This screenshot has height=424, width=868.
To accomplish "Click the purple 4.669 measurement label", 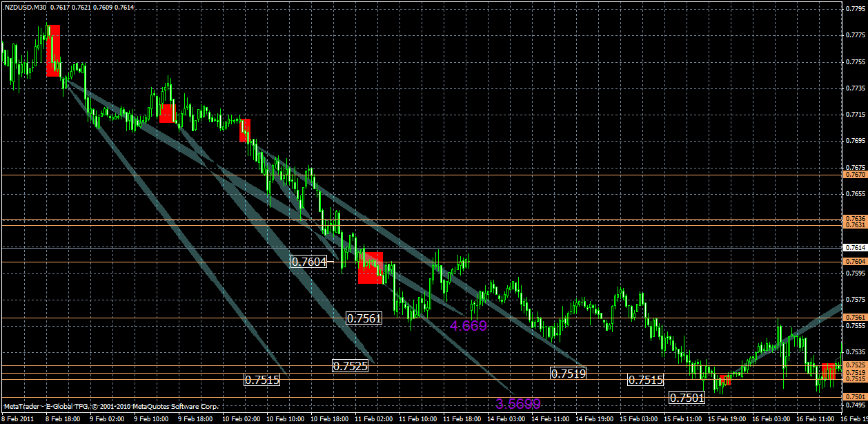I will coord(468,326).
